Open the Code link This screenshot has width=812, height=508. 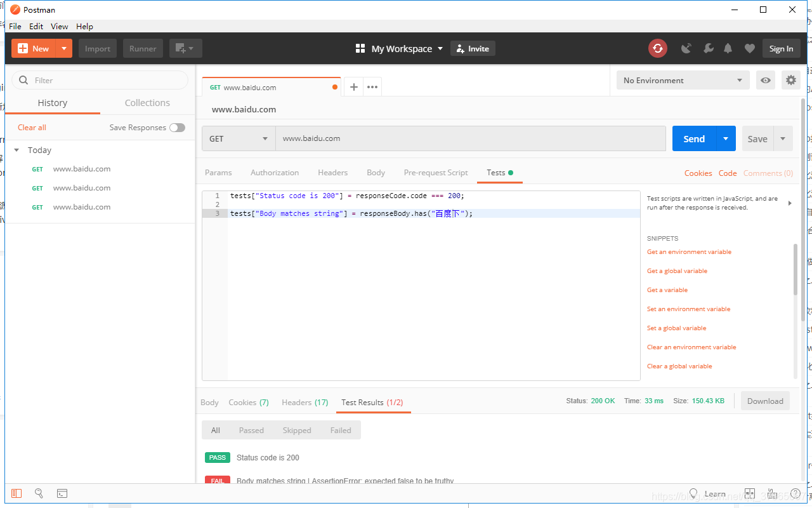point(728,173)
